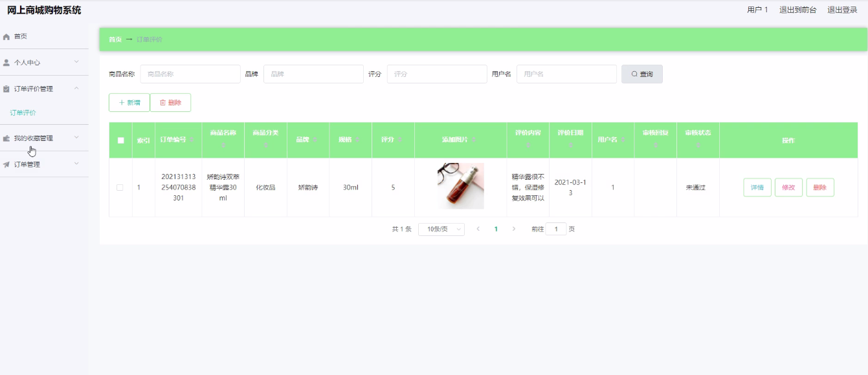Click 退出登录 in top bar
The image size is (868, 375).
point(842,10)
